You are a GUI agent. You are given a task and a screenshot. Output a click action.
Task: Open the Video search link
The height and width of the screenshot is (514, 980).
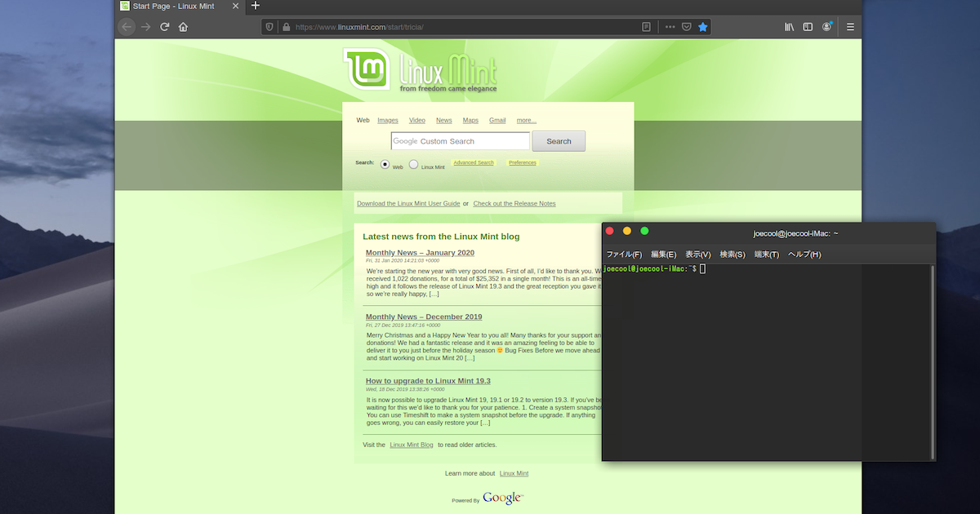pos(417,120)
